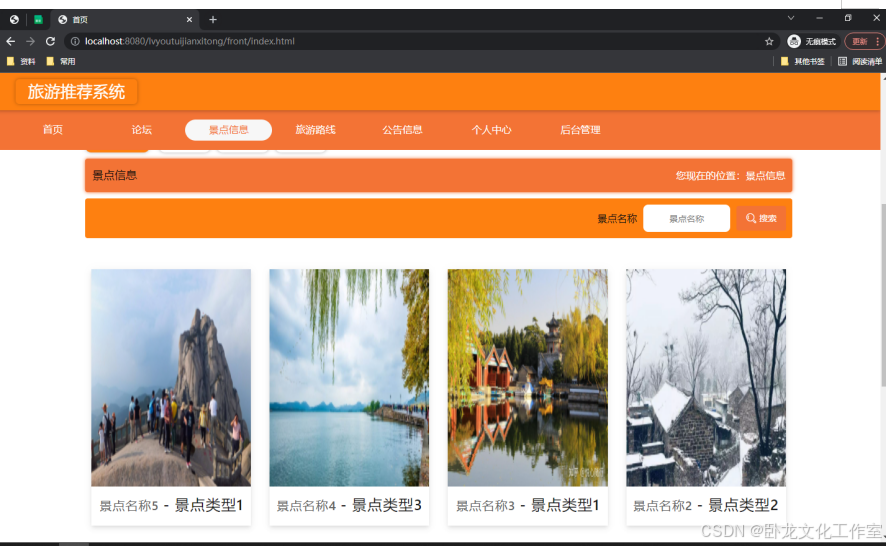Open the 公告信息 menu item

click(402, 130)
